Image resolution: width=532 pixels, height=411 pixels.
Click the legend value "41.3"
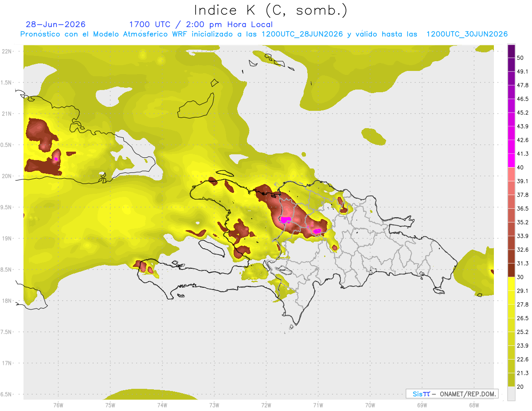(523, 154)
